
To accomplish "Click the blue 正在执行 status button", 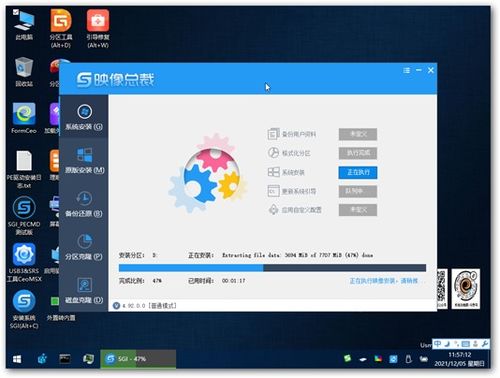I will (358, 172).
